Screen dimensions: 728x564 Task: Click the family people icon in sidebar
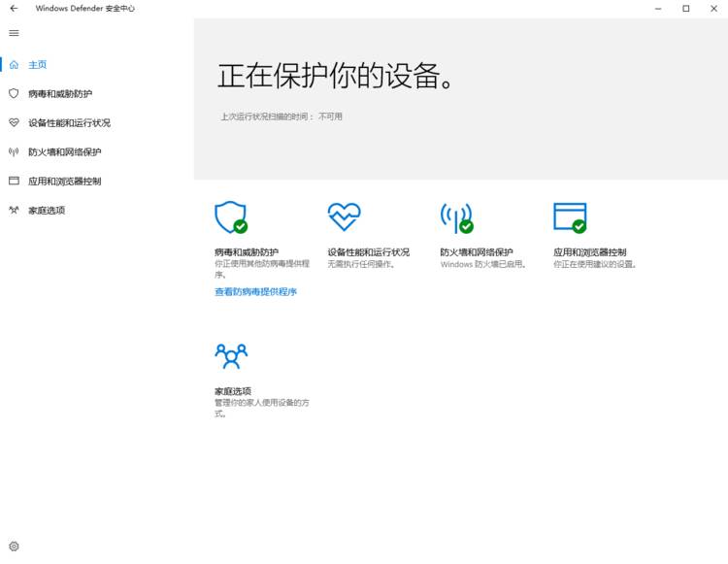[x=14, y=210]
